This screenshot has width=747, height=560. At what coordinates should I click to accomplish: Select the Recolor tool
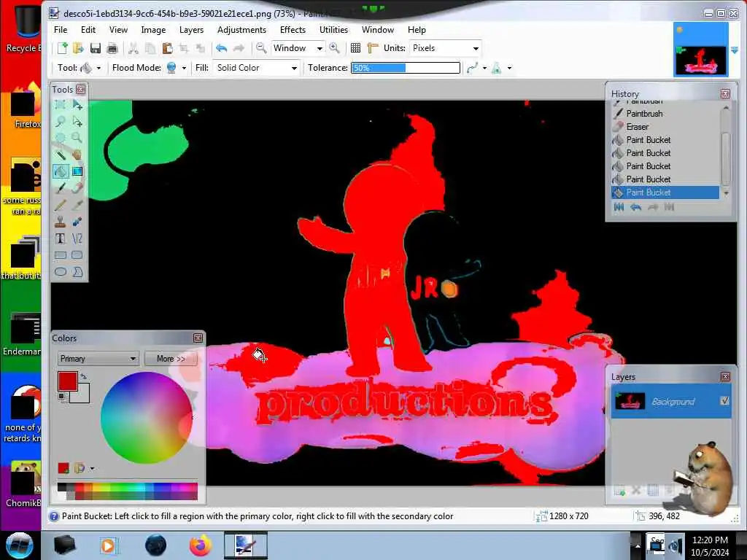tap(77, 222)
